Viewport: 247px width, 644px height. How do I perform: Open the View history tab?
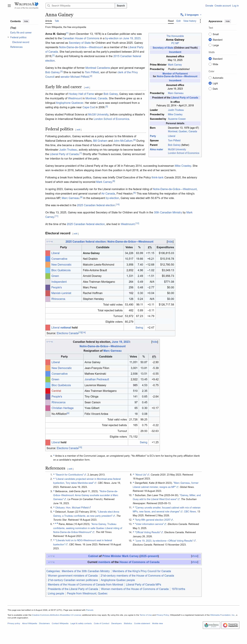190,21
